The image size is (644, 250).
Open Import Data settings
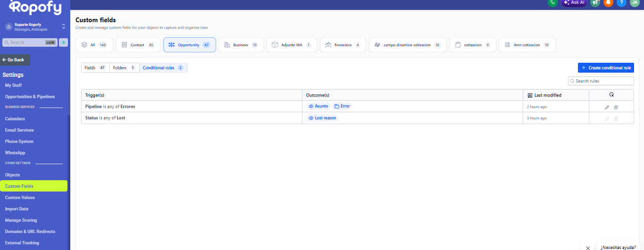coord(17,209)
